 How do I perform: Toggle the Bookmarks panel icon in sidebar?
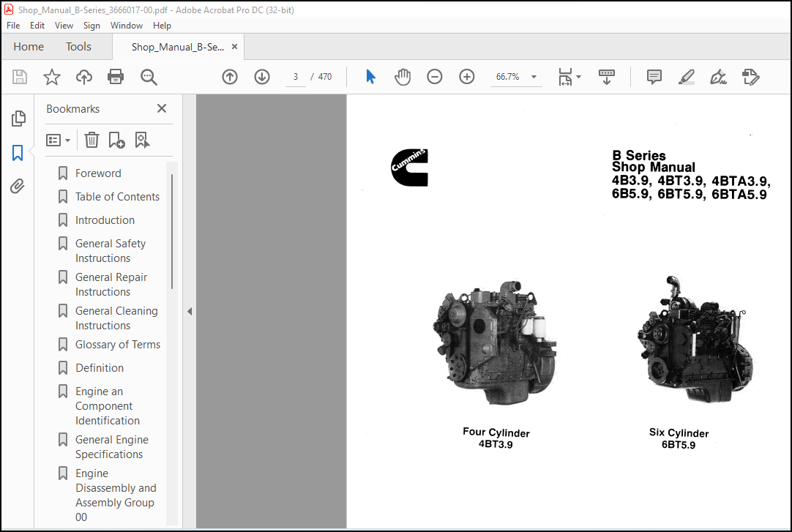tap(18, 152)
